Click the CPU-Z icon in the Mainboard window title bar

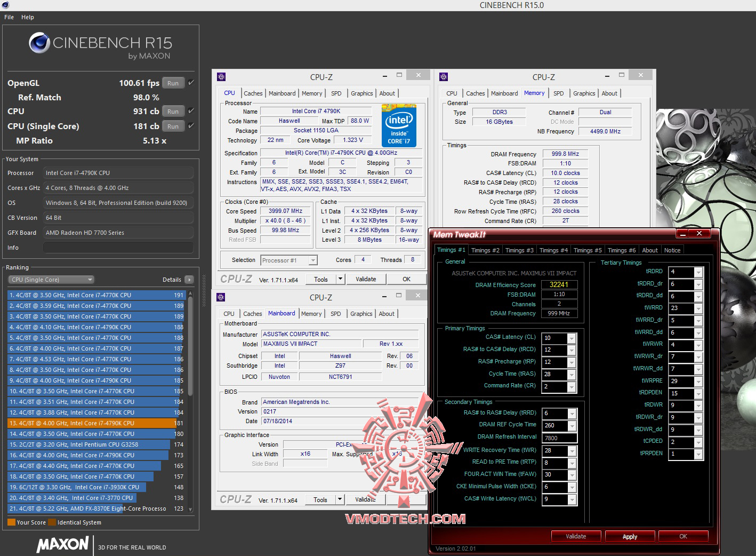(221, 297)
